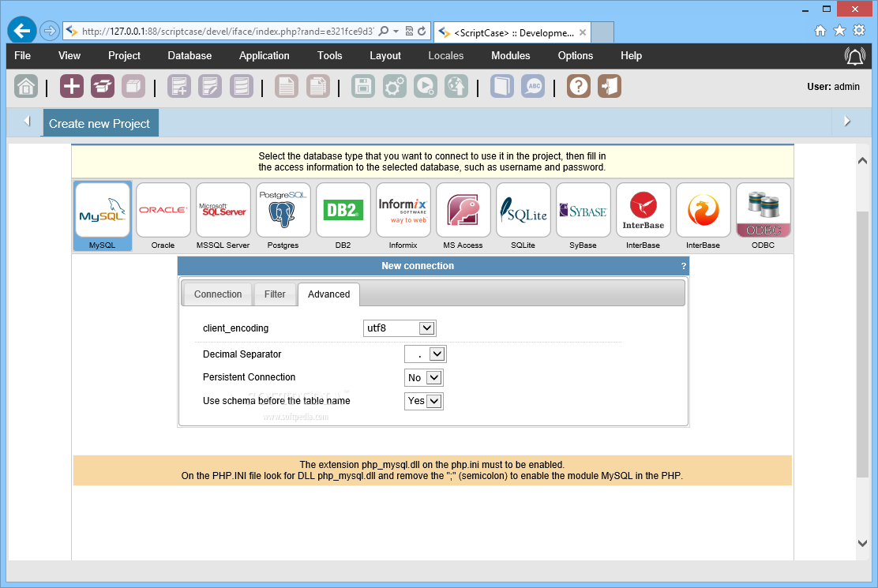This screenshot has height=588, width=878.
Task: Click the Application Language ABC bubble icon
Action: (533, 87)
